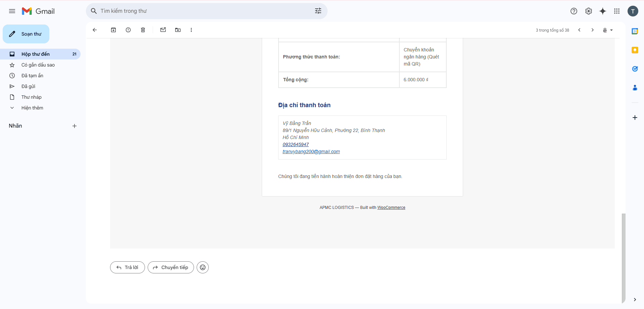Click the Tìm kiếm trong thư search field
Screen dimensions: 644x309
pyautogui.click(x=201, y=11)
